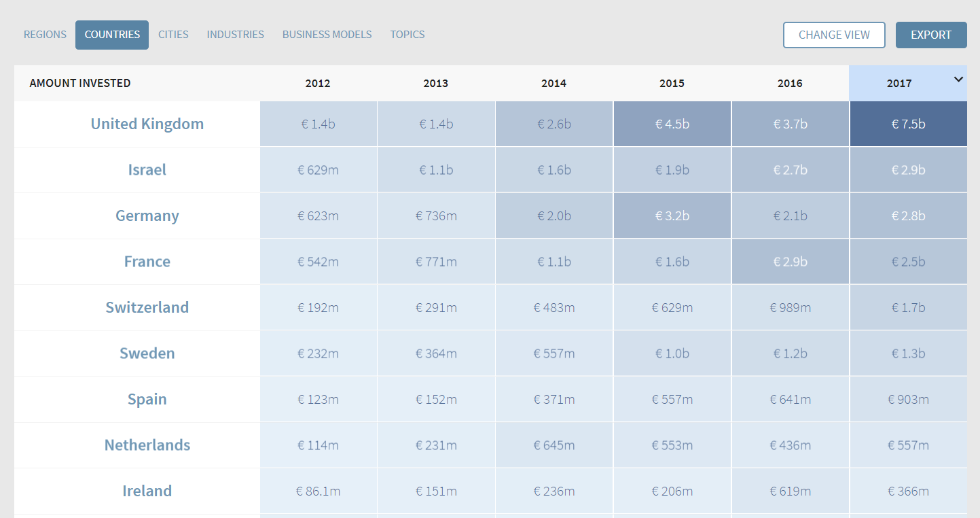This screenshot has height=518, width=980.
Task: Click the 2017 sort chevron arrow
Action: (x=958, y=80)
